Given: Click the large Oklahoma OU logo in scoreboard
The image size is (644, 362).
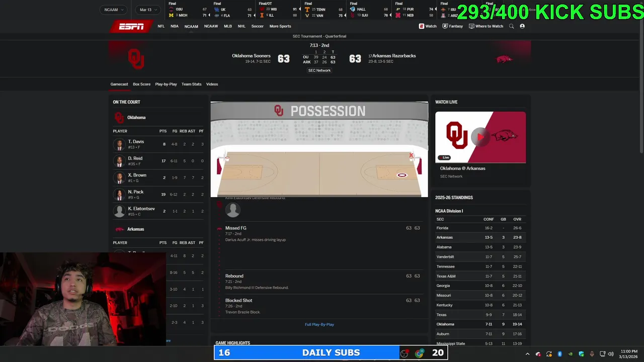Looking at the screenshot, I should (x=136, y=59).
